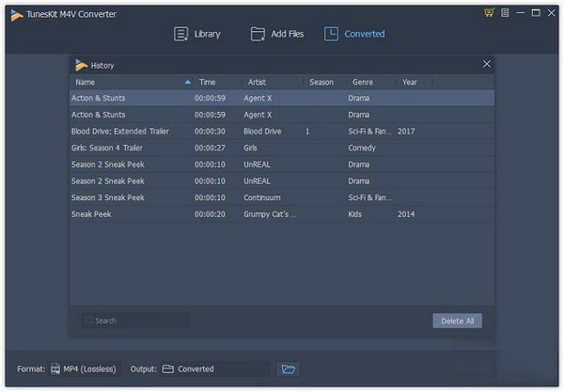This screenshot has height=392, width=564.
Task: Click the Blood Drive artist cell
Action: pyautogui.click(x=262, y=132)
